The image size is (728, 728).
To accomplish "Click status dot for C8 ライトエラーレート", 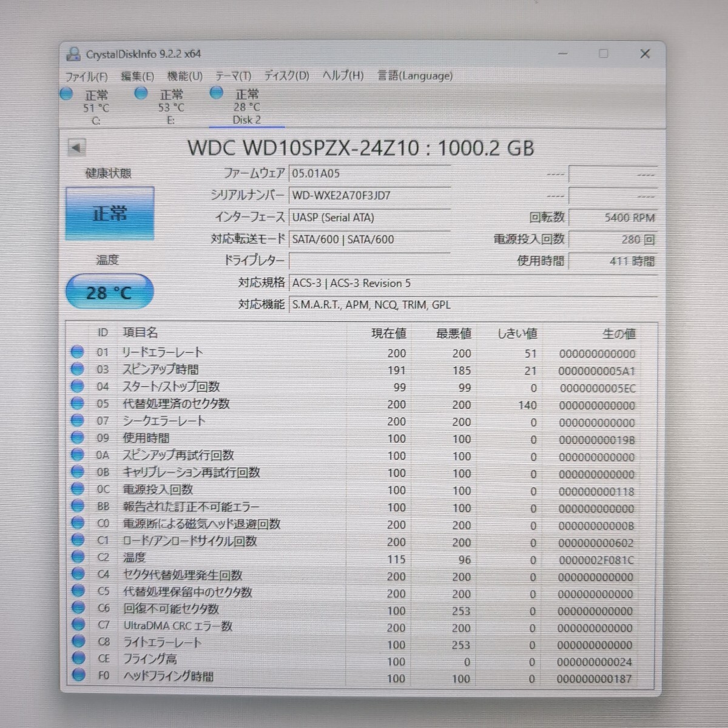I will coord(77,641).
